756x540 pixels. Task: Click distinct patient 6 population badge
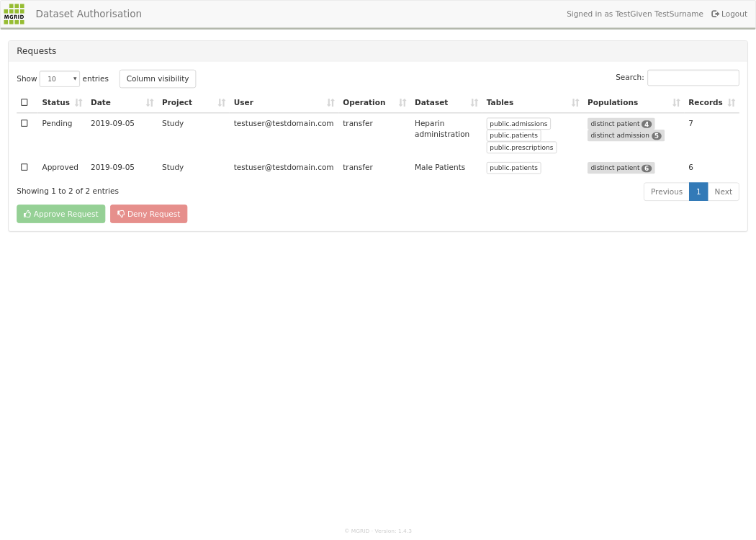(621, 168)
